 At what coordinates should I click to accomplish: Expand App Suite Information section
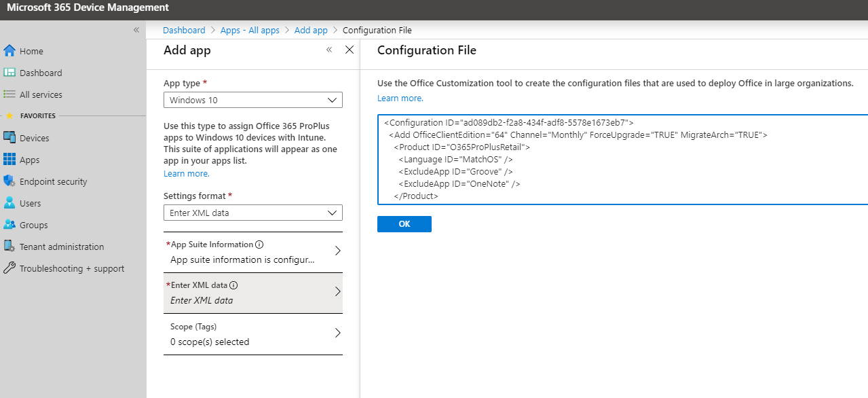click(252, 252)
